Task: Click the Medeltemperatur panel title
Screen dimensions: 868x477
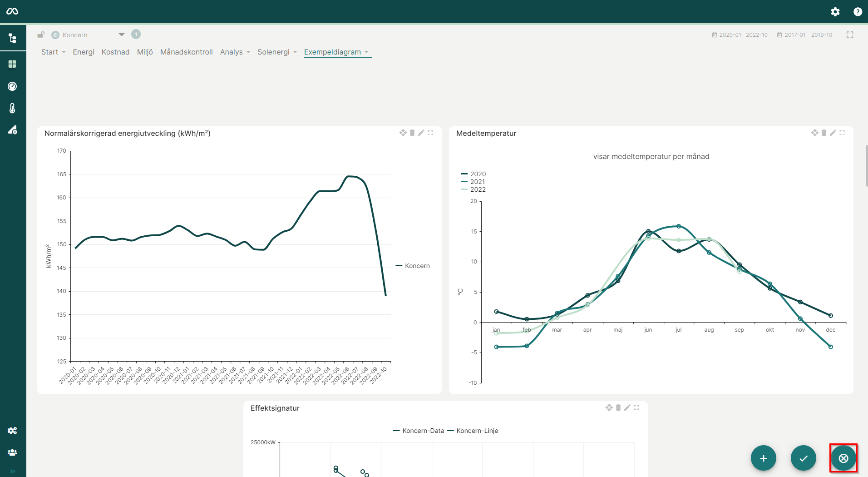Action: tap(486, 133)
